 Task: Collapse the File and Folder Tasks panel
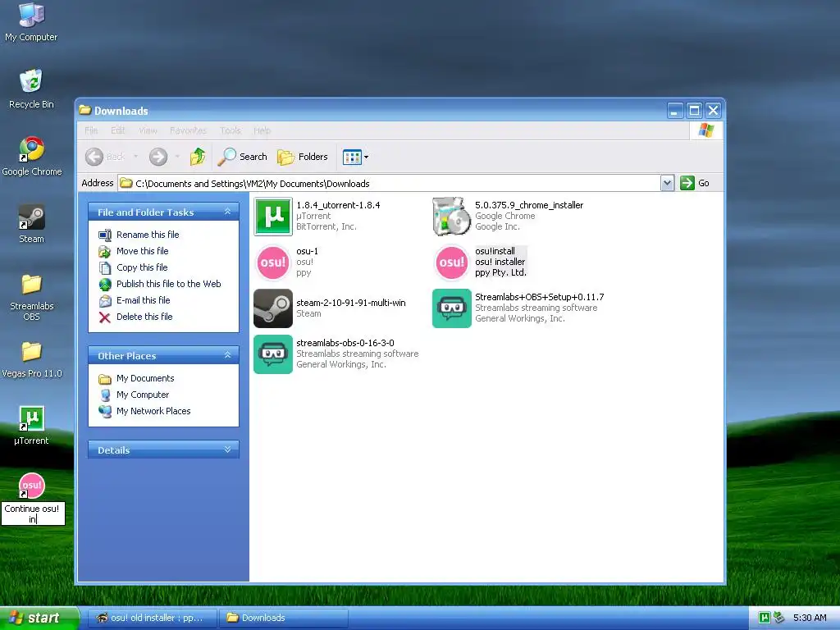(228, 212)
